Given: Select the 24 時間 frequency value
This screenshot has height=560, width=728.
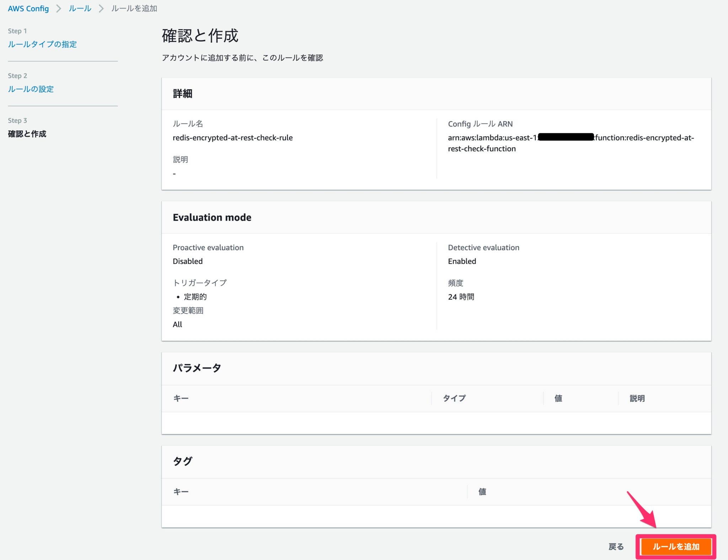Looking at the screenshot, I should coord(461,297).
